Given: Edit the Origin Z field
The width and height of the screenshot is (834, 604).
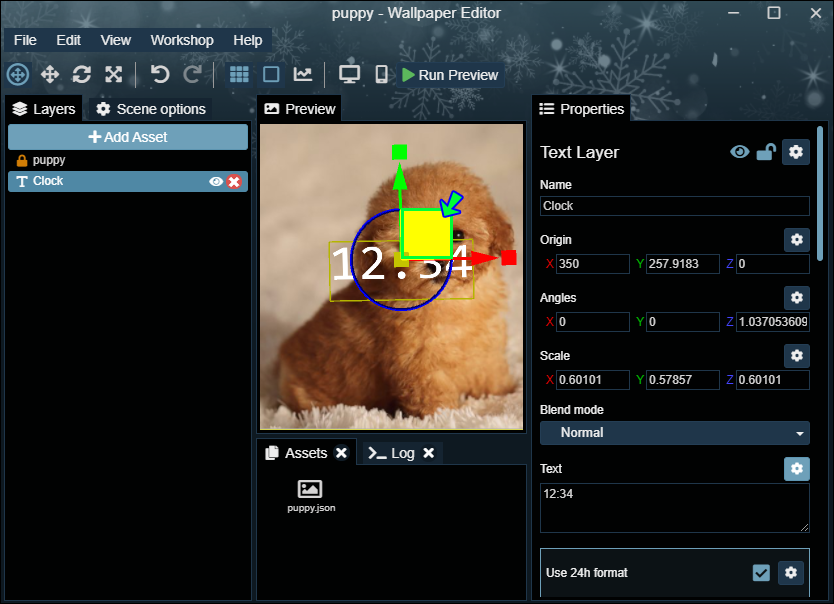Looking at the screenshot, I should (773, 264).
